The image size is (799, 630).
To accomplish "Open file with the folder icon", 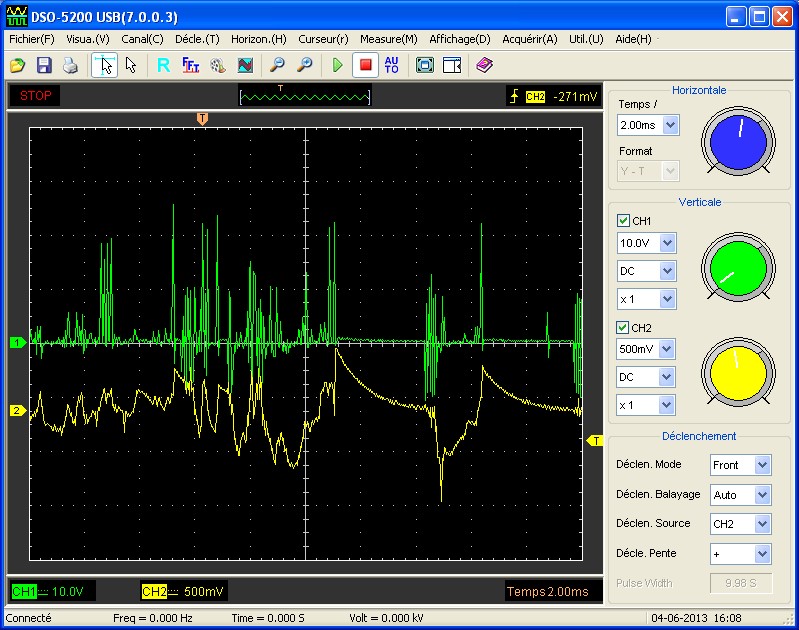I will click(18, 65).
